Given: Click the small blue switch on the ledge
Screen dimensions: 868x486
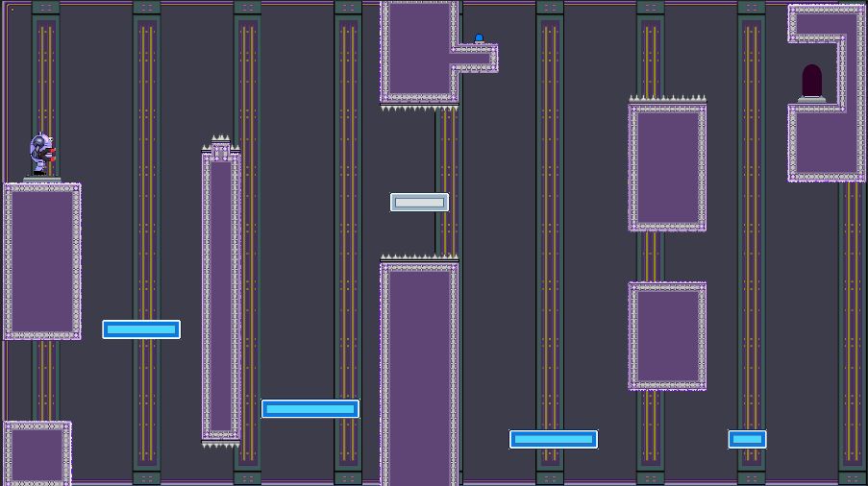Looking at the screenshot, I should (x=479, y=38).
